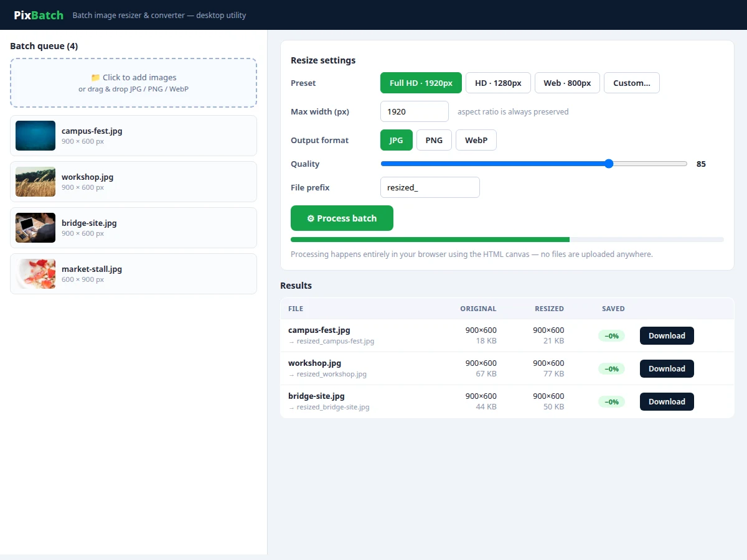Set output format to JPG
Viewport: 747px width, 560px height.
point(397,140)
